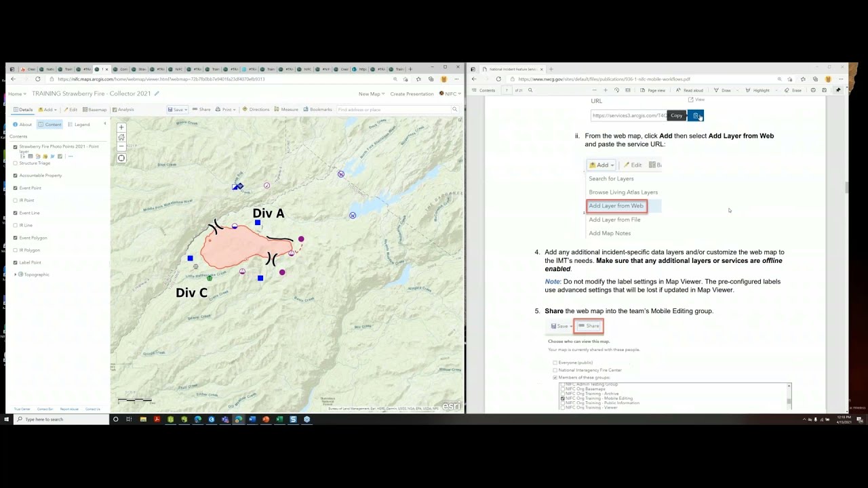Open more options for Photo Points layer
868x488 pixels.
pyautogui.click(x=70, y=157)
